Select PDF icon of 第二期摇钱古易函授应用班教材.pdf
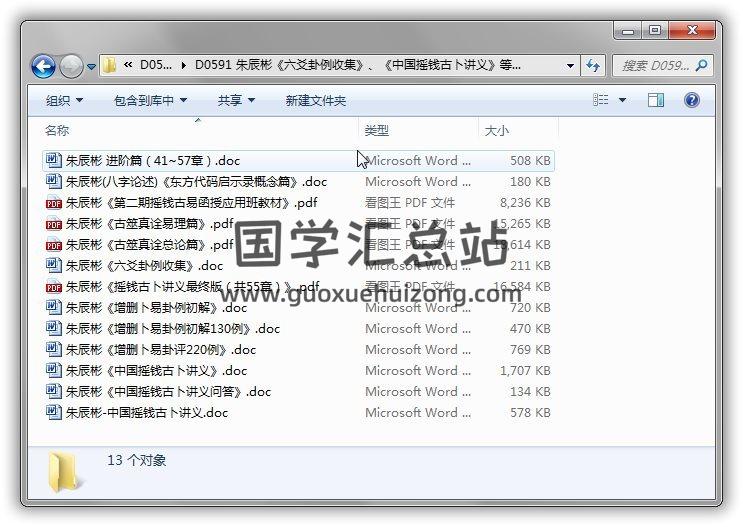This screenshot has height=527, width=743. 54,202
